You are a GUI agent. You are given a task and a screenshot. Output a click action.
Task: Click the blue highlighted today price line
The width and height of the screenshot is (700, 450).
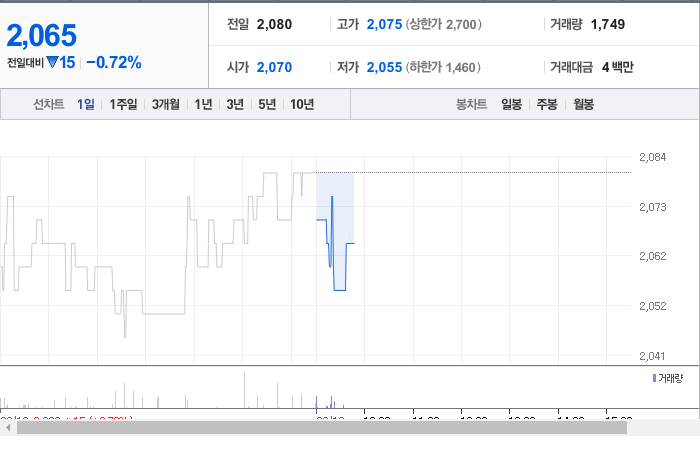340,290
